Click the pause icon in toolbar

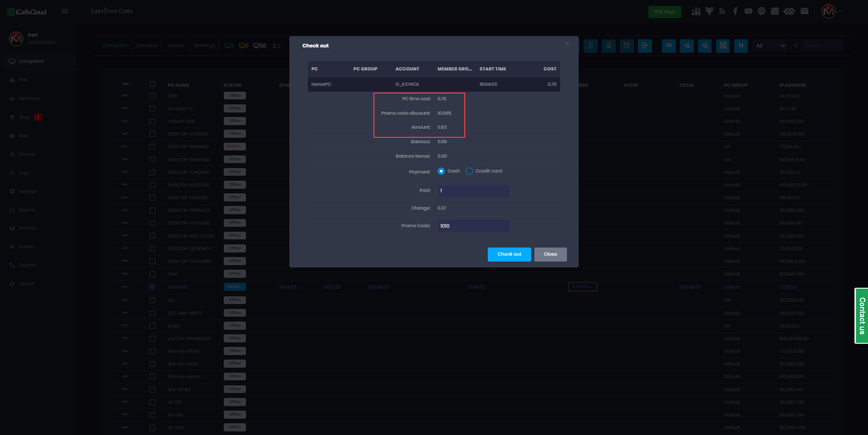tap(741, 46)
